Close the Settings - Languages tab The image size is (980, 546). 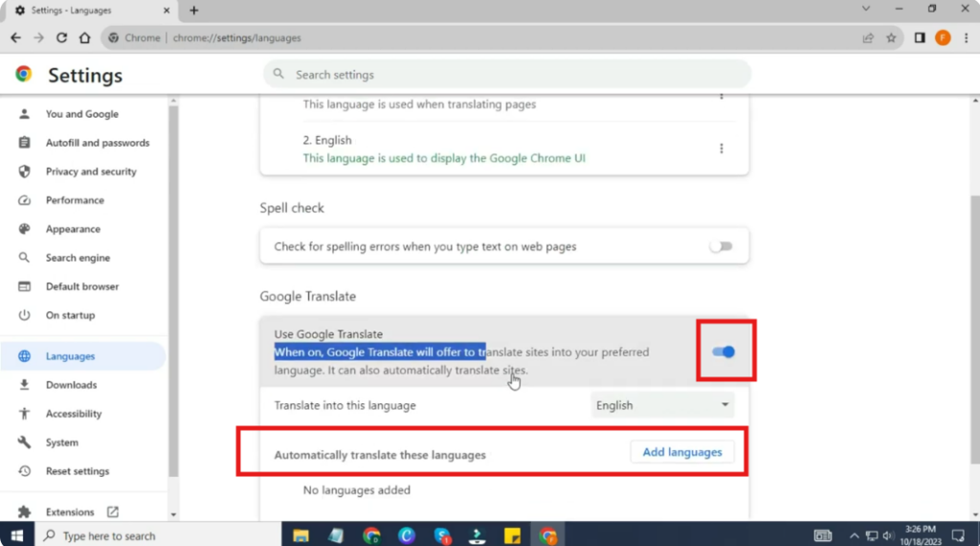[167, 11]
